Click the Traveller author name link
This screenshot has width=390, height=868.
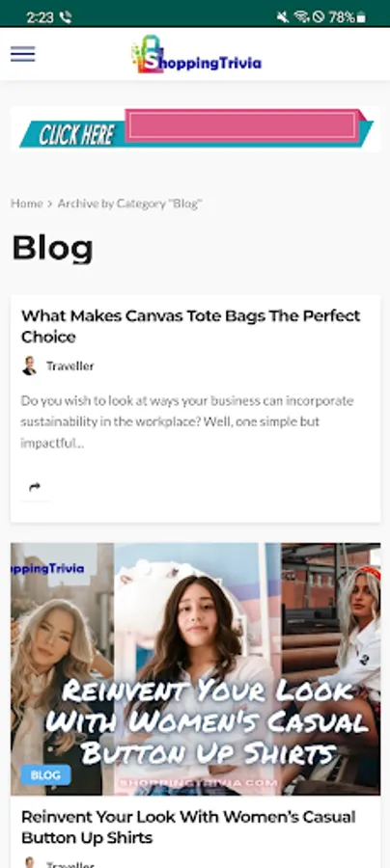coord(70,366)
